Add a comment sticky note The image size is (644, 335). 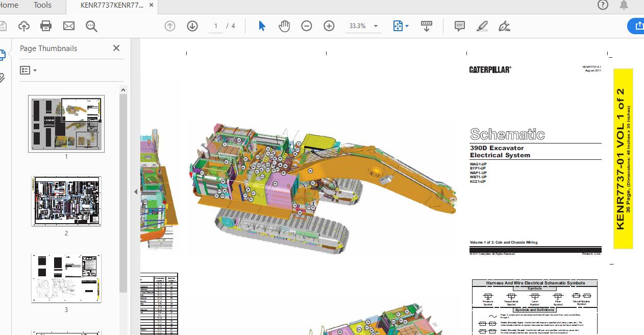tap(460, 26)
